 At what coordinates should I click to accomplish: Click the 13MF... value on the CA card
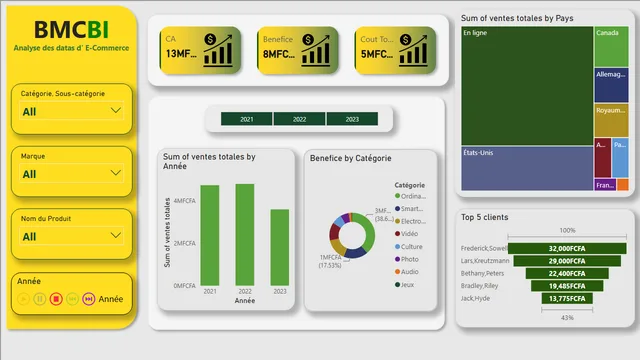pyautogui.click(x=181, y=53)
